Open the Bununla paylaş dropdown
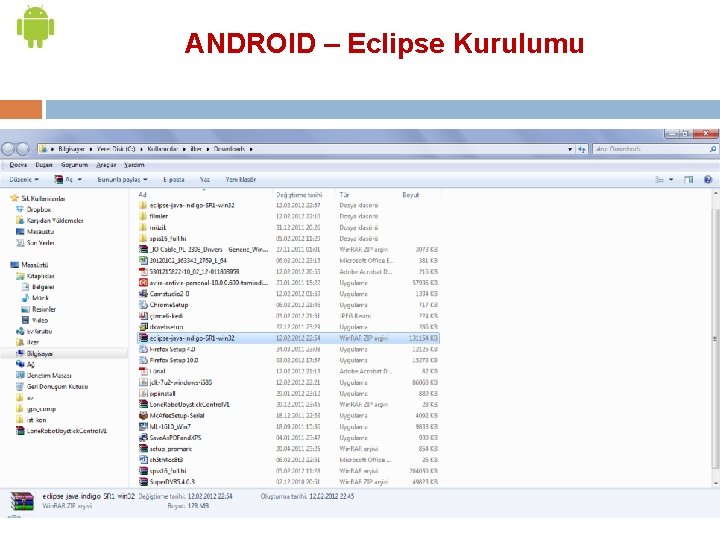720x540 pixels. tap(122, 180)
